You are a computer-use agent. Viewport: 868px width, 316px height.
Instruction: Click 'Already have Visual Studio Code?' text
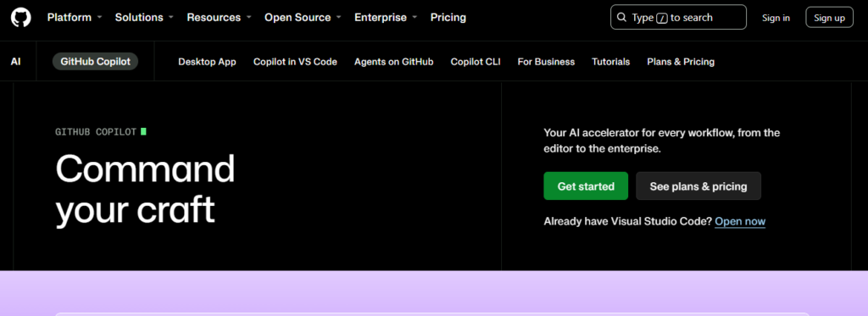point(628,221)
